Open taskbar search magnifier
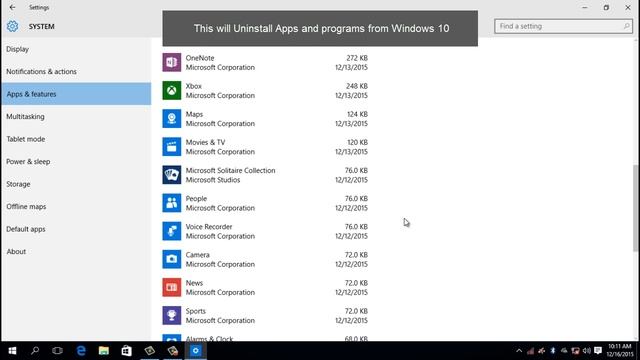This screenshot has height=360, width=640. [x=35, y=351]
